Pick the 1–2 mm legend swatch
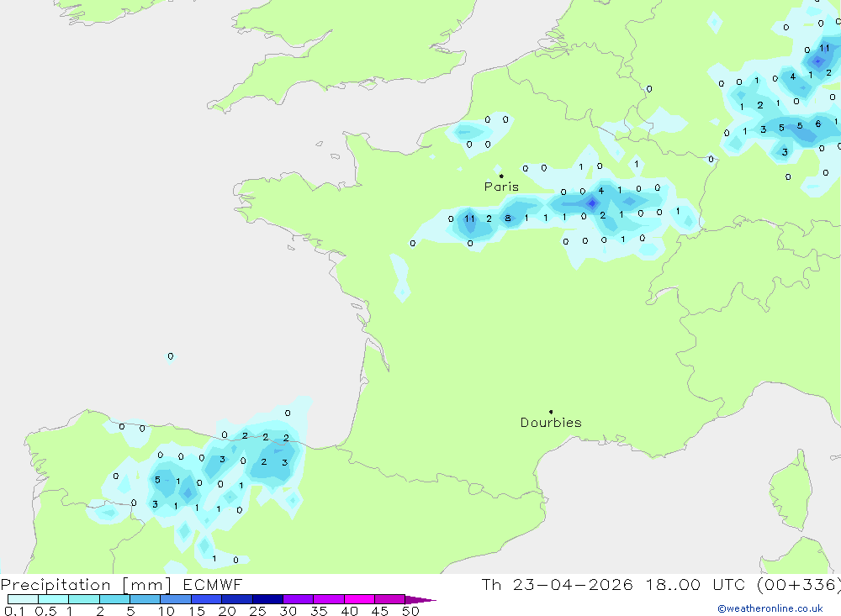The height and width of the screenshot is (616, 841). click(x=84, y=599)
